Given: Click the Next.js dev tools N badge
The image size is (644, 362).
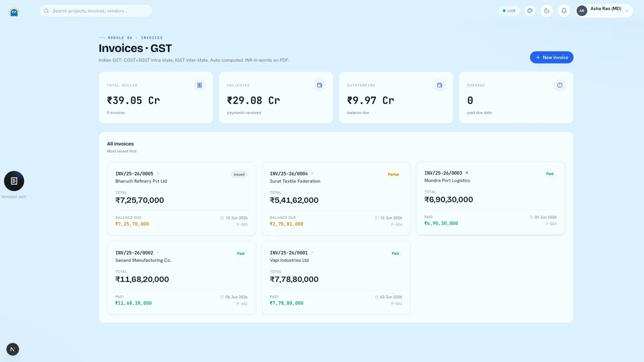Looking at the screenshot, I should (12, 349).
